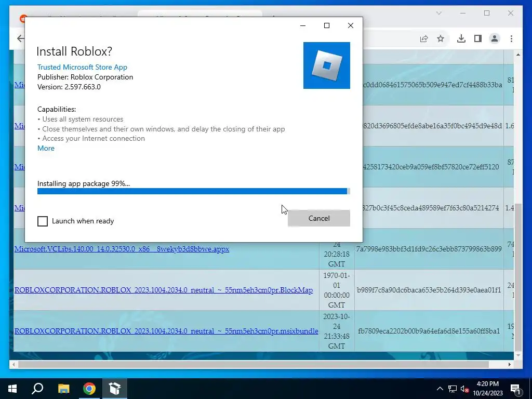Click horizontal scrollbar right arrow
Screen dimensions: 532x399
[x=510, y=364]
